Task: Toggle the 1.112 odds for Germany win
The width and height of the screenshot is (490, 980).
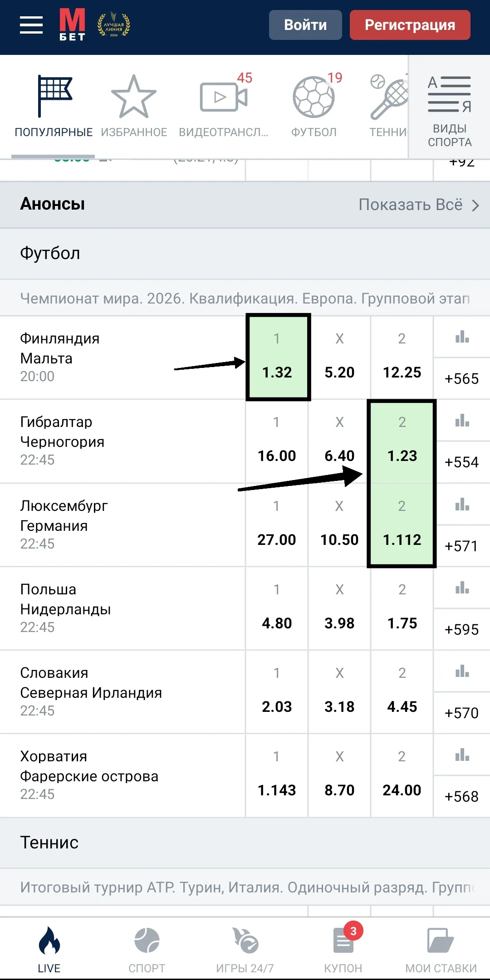Action: click(402, 525)
